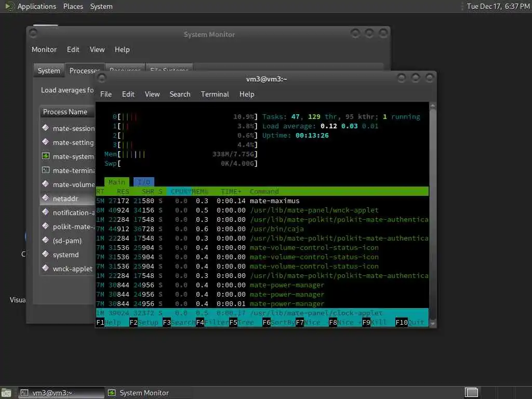Select the systemd process name
Image resolution: width=532 pixels, height=399 pixels.
(x=65, y=255)
